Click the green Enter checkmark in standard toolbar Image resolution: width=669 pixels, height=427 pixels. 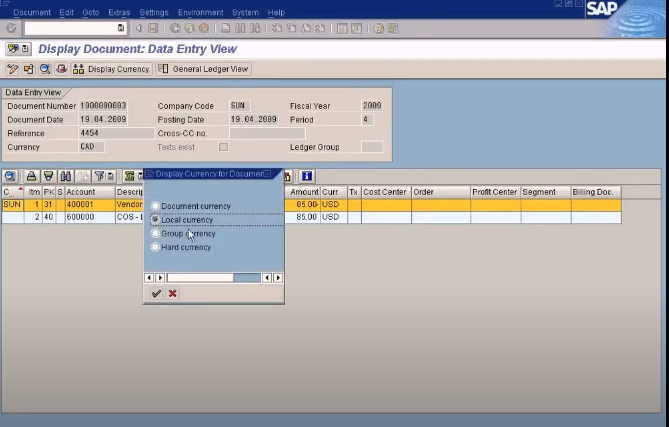coord(12,28)
